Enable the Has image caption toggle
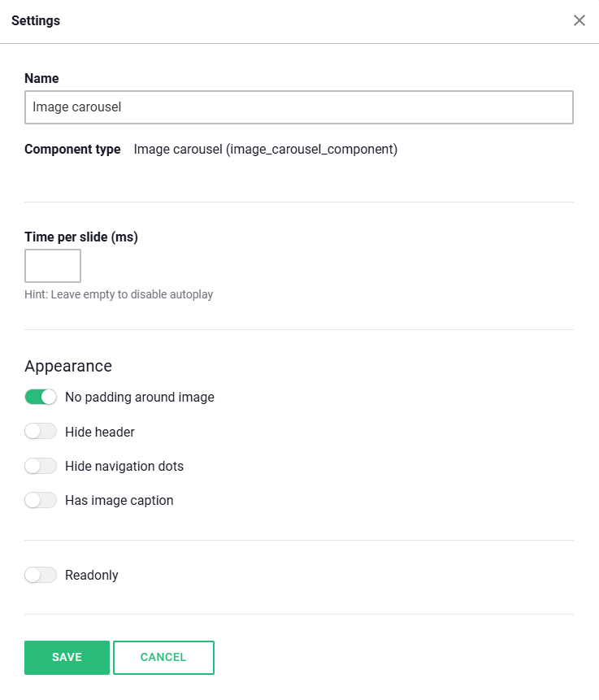This screenshot has height=700, width=599. tap(41, 500)
